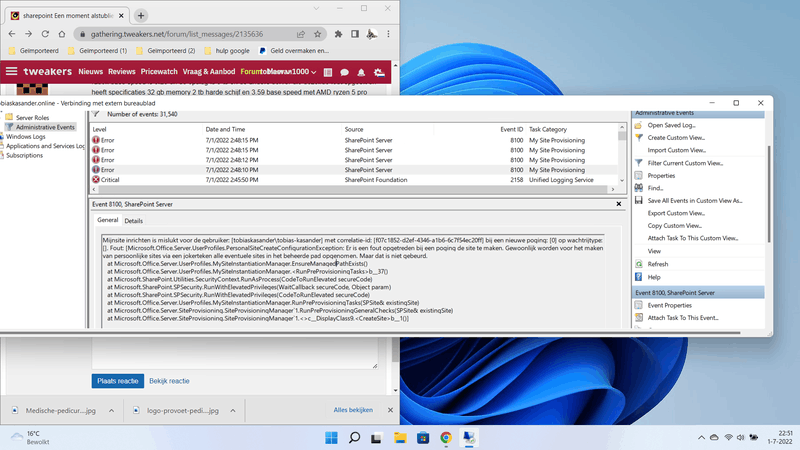
Task: Open tweakers hamburger menu
Action: (x=11, y=71)
